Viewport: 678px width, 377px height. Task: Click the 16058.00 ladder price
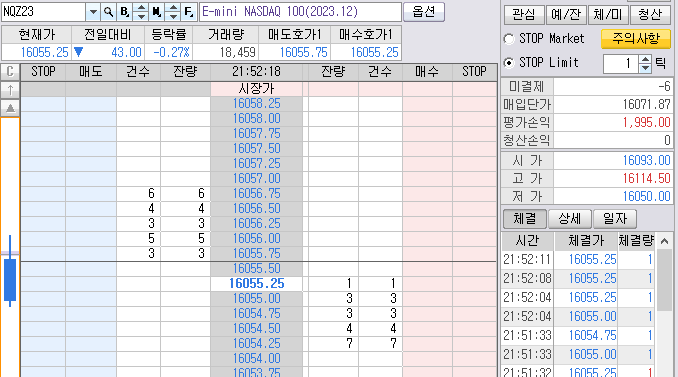pos(256,118)
